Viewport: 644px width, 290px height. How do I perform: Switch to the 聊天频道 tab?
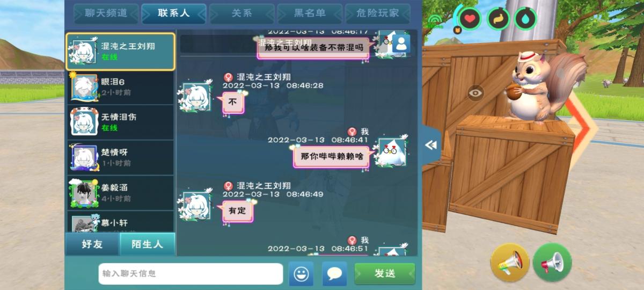106,13
